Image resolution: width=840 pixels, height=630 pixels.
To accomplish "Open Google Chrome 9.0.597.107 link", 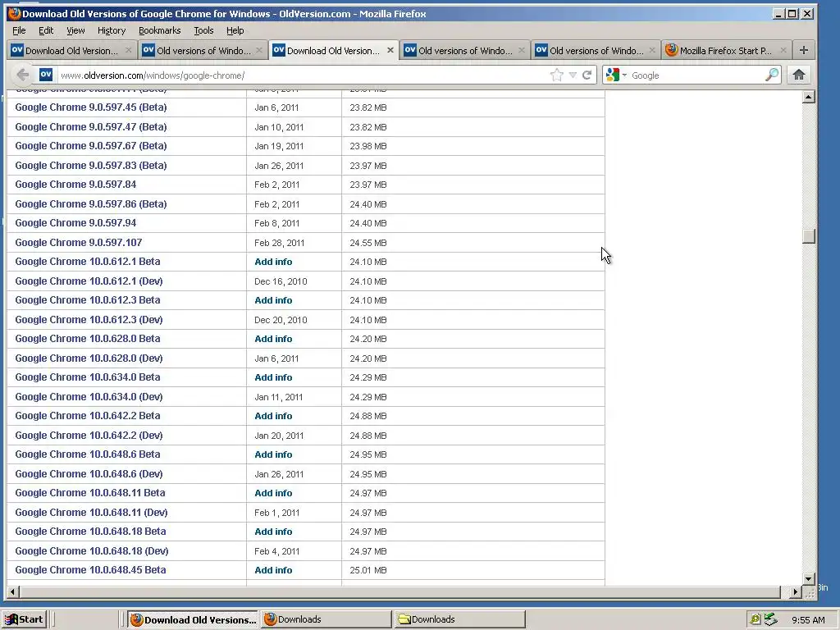I will tap(79, 242).
